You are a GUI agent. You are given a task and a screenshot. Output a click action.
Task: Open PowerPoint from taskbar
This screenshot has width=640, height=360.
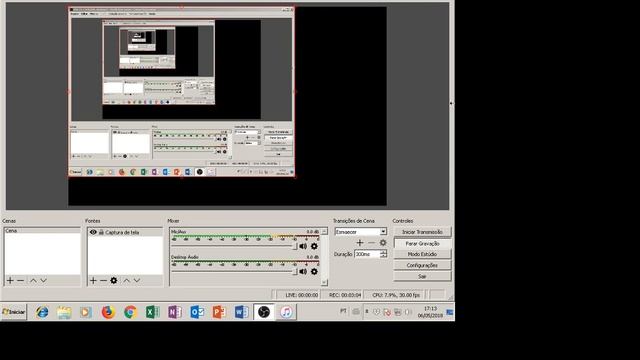click(219, 312)
